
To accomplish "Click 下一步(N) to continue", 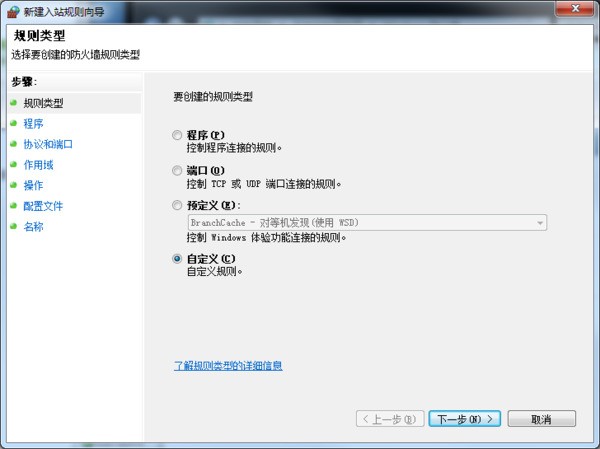I will click(465, 419).
